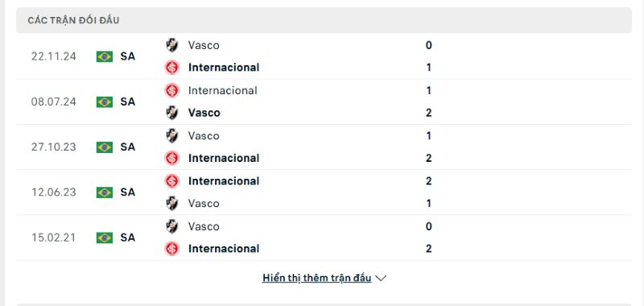Click Brazil flag beside 15.02.21 date
The height and width of the screenshot is (306, 644).
click(x=105, y=238)
